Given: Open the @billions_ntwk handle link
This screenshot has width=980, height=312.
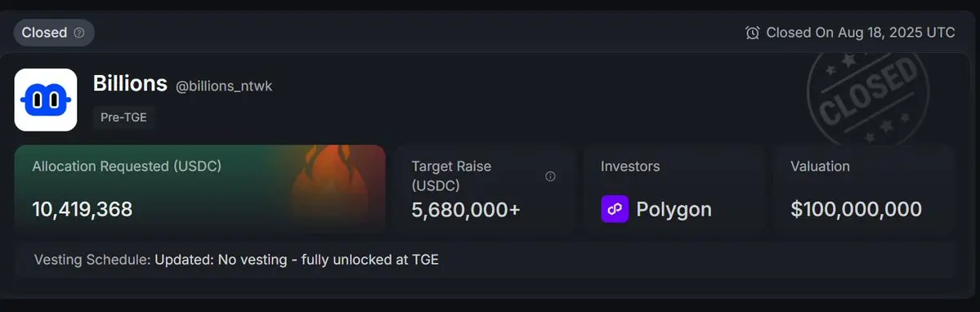Looking at the screenshot, I should coord(224,87).
